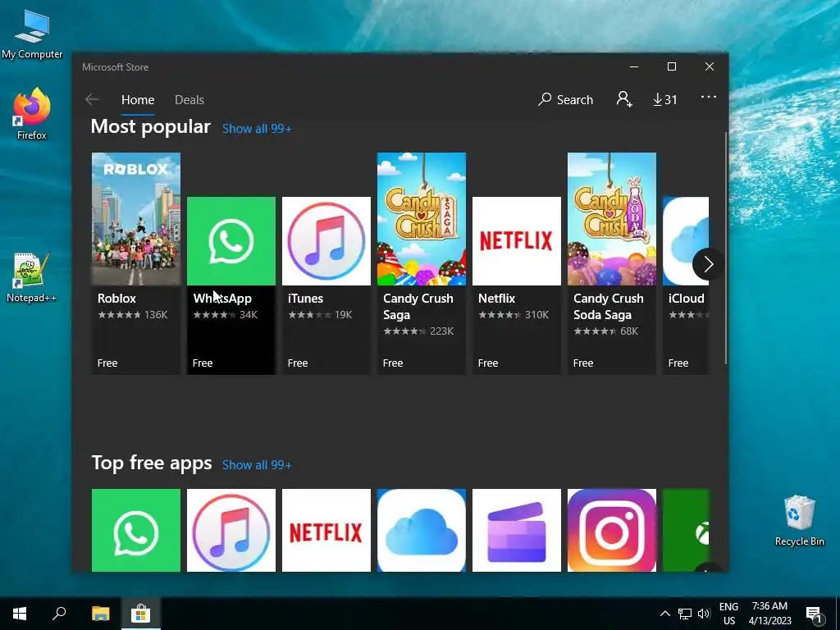Open the account sign-in icon
Viewport: 840px width, 630px height.
pyautogui.click(x=624, y=99)
